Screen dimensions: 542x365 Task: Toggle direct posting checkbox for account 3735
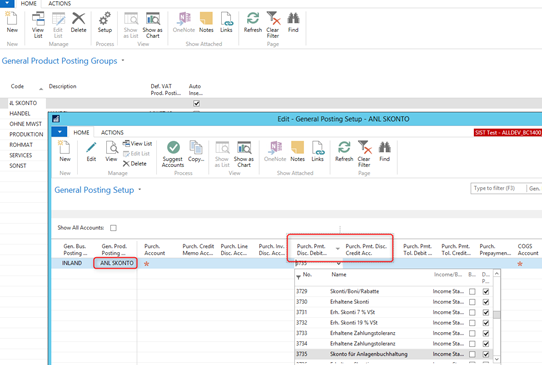click(486, 354)
